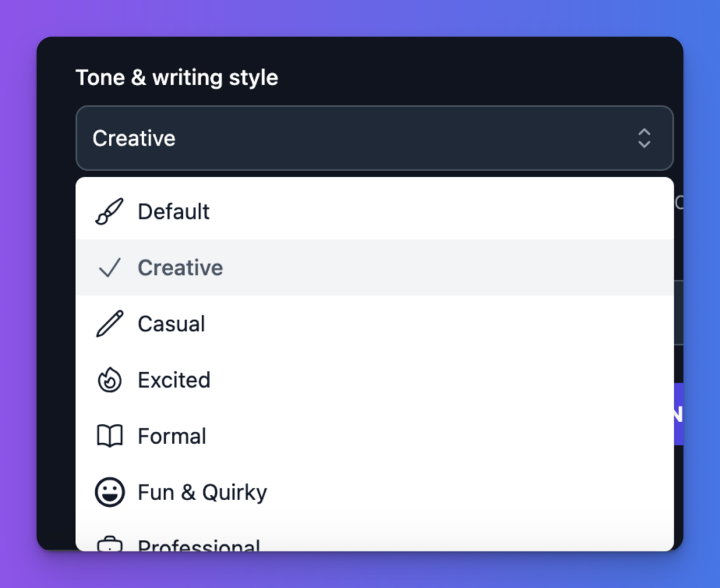The image size is (720, 588).
Task: Click the open book icon next to Formal
Action: pos(110,436)
